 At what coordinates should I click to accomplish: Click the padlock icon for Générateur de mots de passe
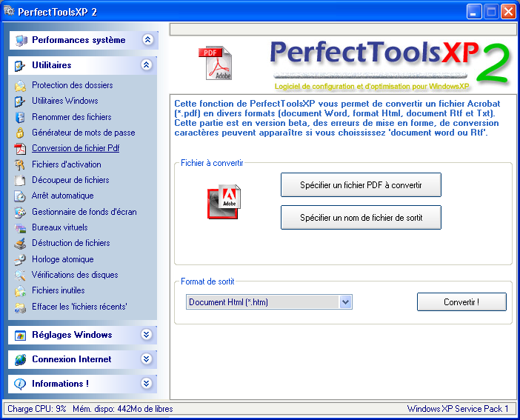20,133
